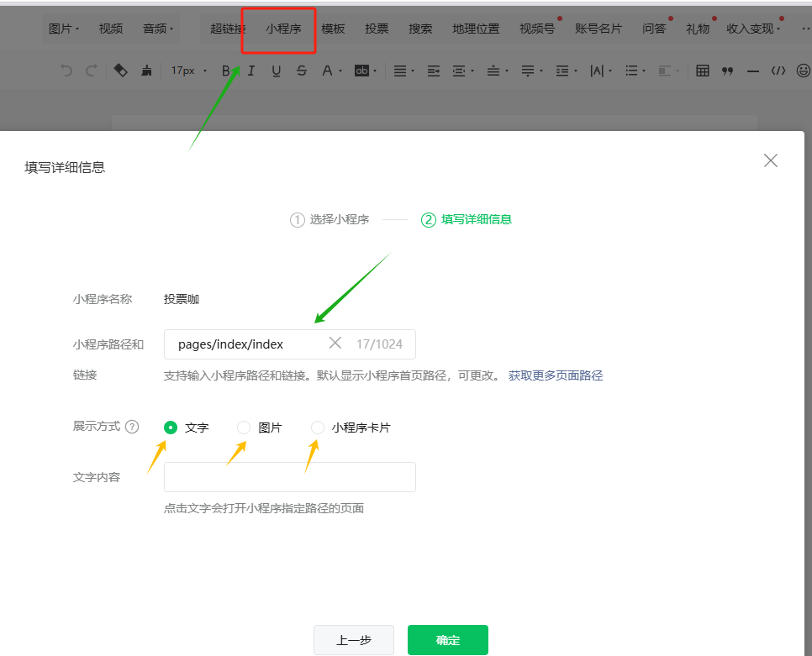
Task: Expand the two-side indent dropdown arrow
Action: pyautogui.click(x=472, y=71)
